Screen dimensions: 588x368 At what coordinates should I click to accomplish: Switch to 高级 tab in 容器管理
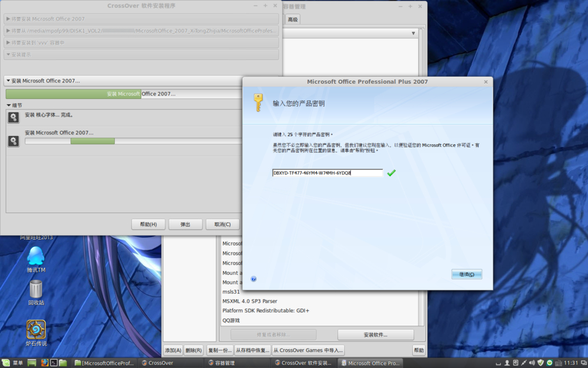click(292, 19)
